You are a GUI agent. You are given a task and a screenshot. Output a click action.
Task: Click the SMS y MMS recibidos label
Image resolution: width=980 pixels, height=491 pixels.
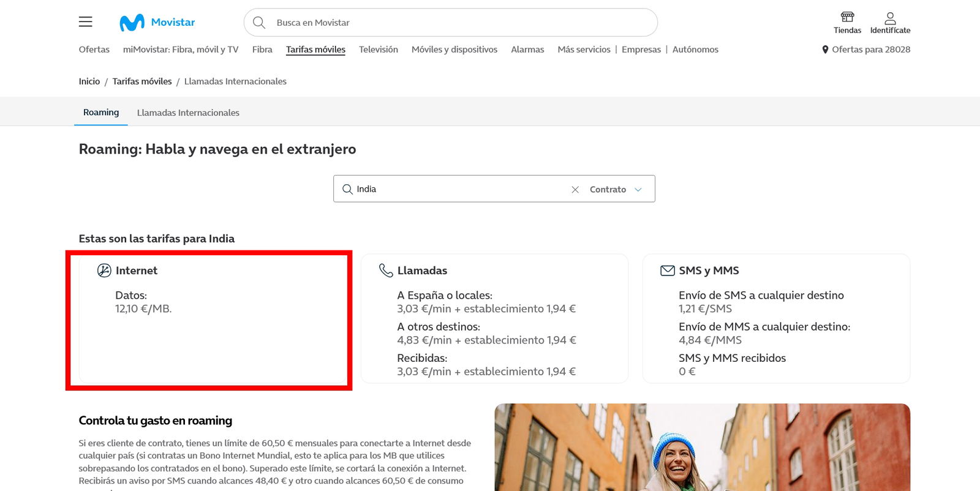coord(732,358)
